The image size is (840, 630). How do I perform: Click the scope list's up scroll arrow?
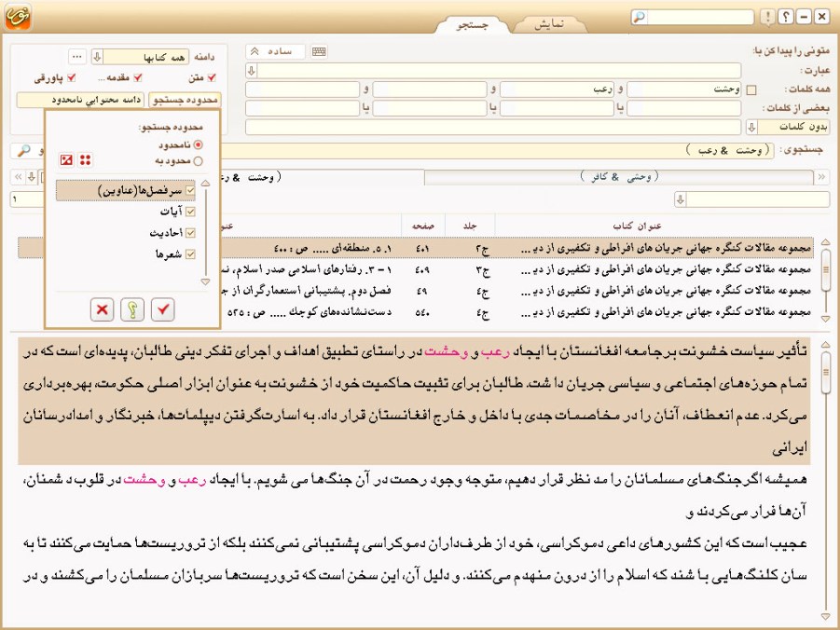(x=205, y=184)
